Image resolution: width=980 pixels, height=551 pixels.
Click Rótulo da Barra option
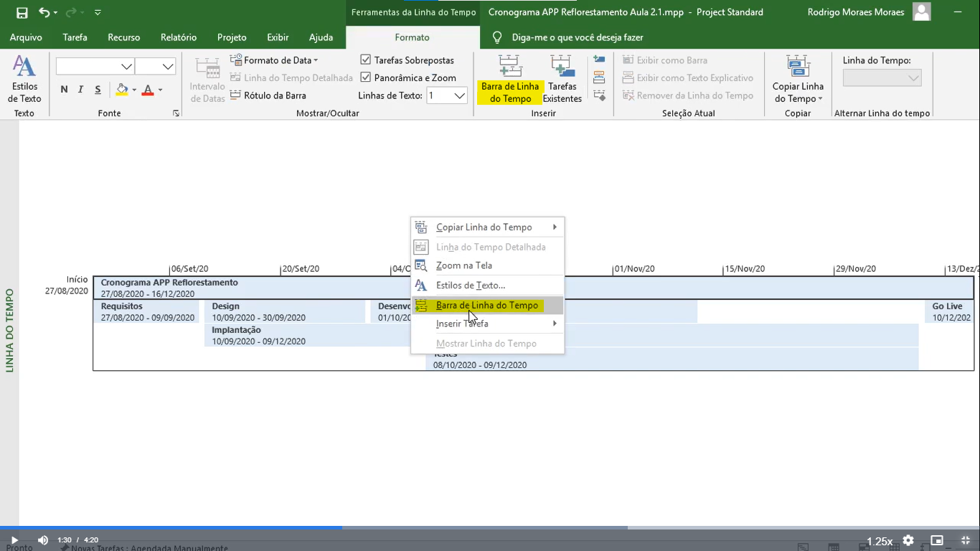268,95
